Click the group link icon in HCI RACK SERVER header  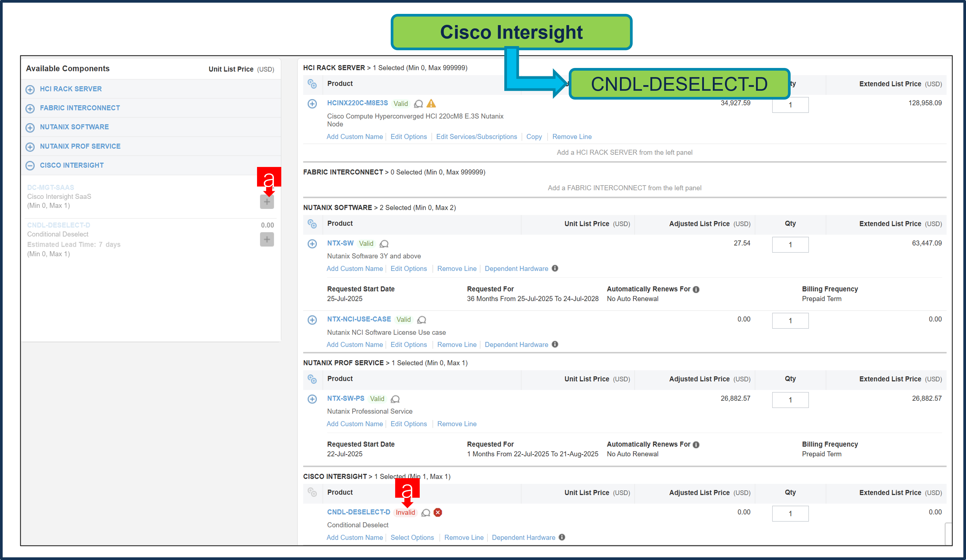point(313,84)
